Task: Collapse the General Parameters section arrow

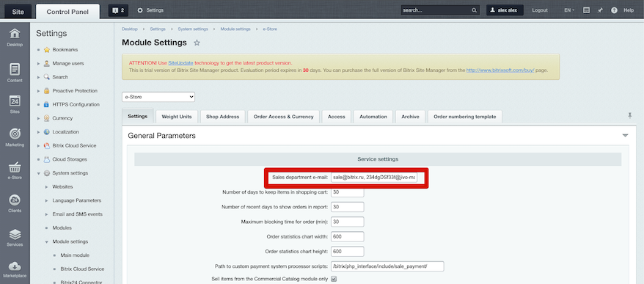Action: tap(625, 136)
